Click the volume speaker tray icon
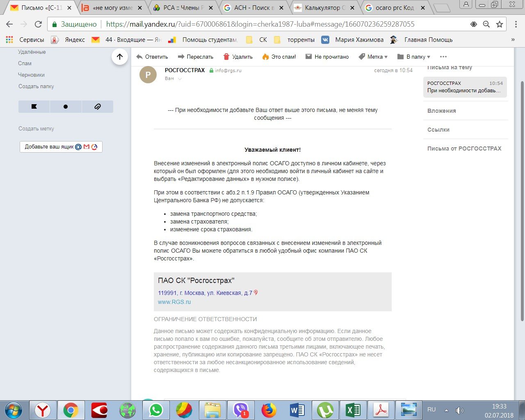 tap(459, 410)
